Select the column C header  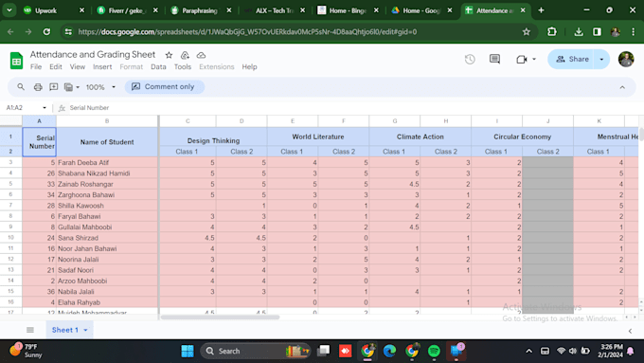(188, 121)
